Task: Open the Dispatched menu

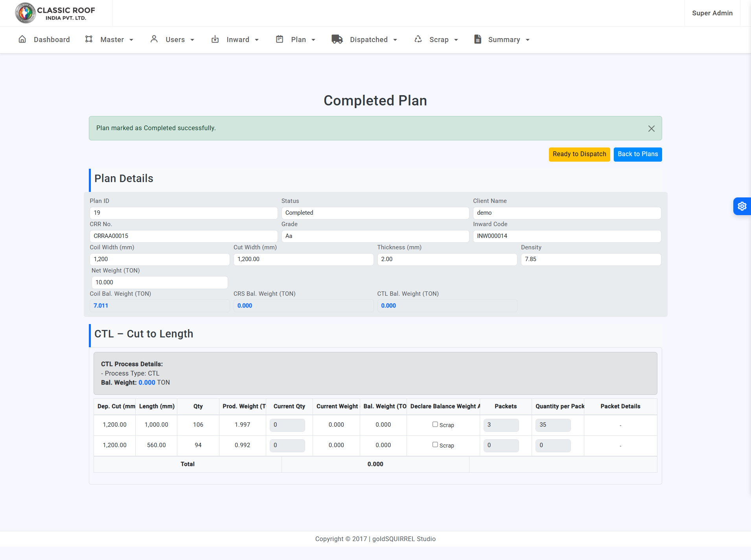Action: coord(369,40)
